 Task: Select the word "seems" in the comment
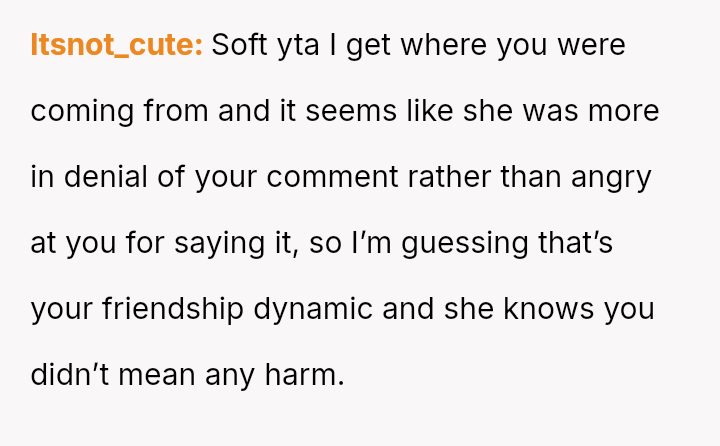(x=351, y=111)
